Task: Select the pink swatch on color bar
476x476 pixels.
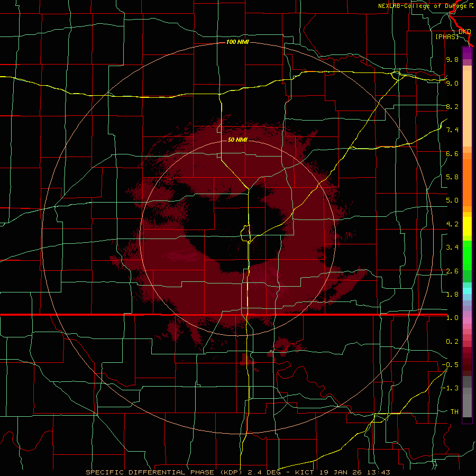Action: pos(467,321)
